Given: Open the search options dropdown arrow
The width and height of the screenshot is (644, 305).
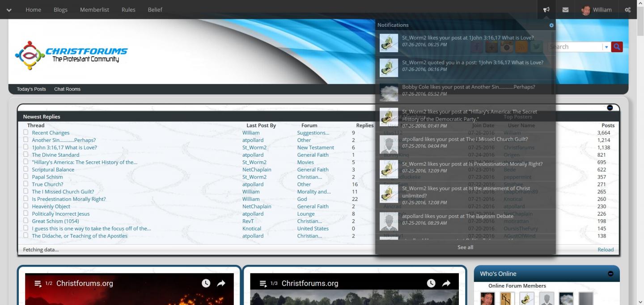Looking at the screenshot, I should (606, 47).
